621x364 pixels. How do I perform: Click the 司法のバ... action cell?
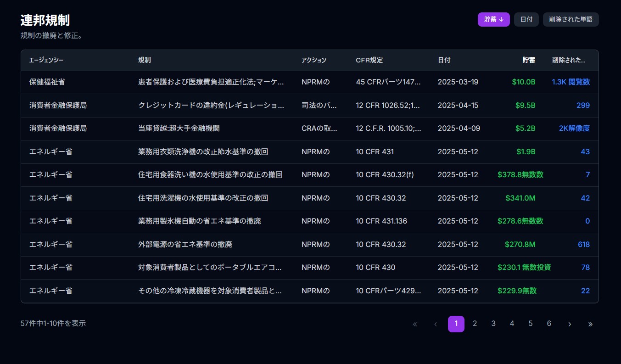319,105
